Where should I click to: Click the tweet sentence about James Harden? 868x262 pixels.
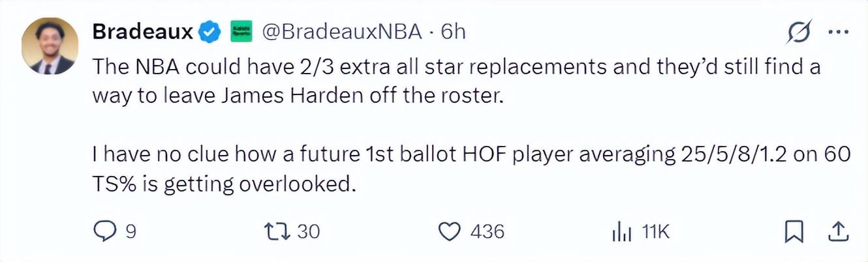(x=456, y=80)
